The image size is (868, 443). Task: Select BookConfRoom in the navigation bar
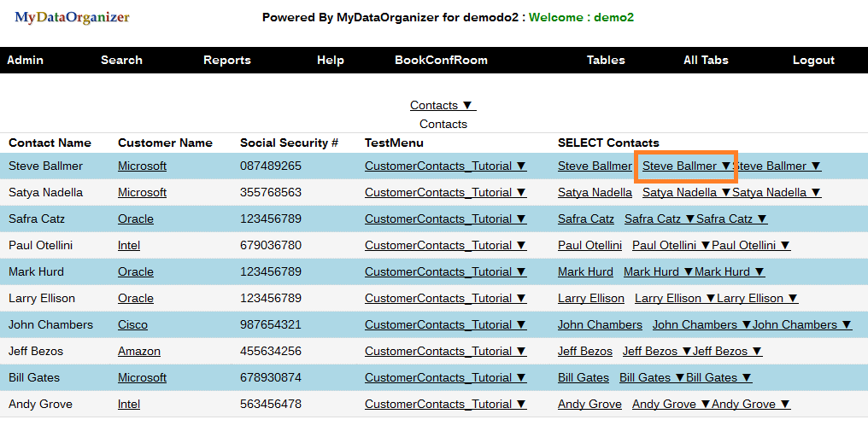tap(441, 60)
